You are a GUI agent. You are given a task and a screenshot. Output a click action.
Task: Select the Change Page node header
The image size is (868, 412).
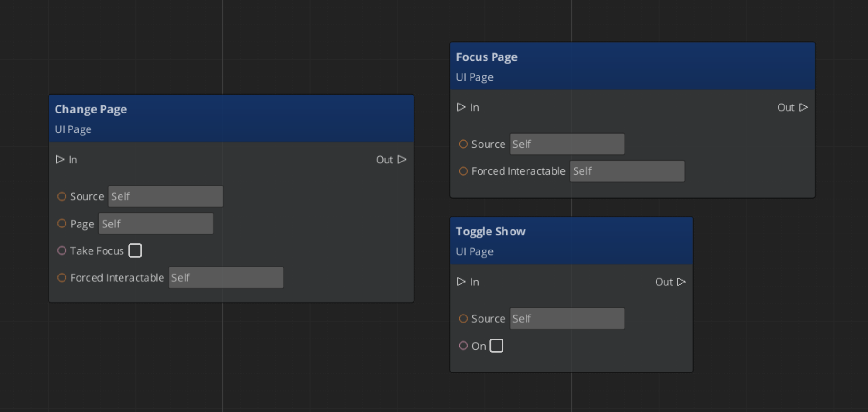coord(231,118)
